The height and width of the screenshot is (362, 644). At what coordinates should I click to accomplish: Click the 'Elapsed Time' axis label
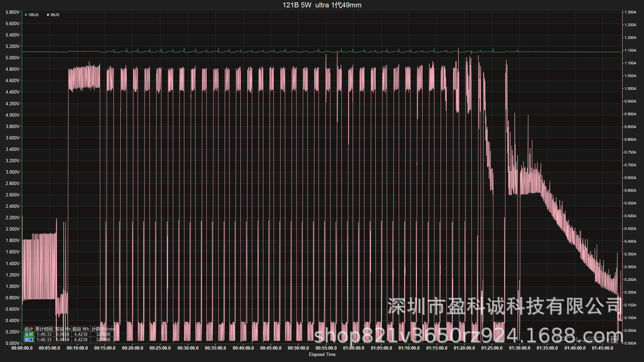coord(322,354)
